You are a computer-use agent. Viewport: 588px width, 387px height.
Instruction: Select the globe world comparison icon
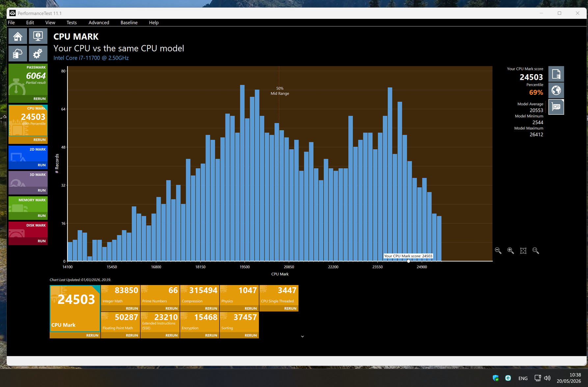coord(556,90)
